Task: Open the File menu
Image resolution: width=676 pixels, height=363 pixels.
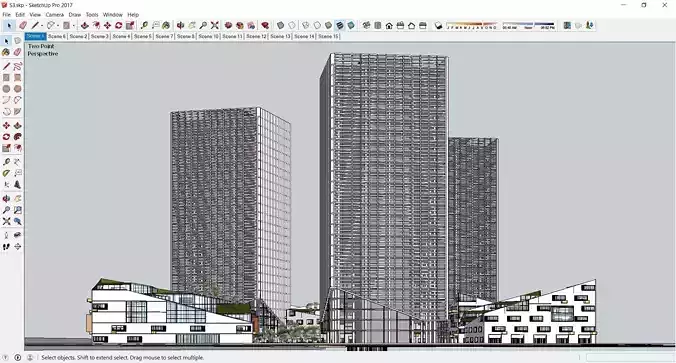Action: click(7, 14)
